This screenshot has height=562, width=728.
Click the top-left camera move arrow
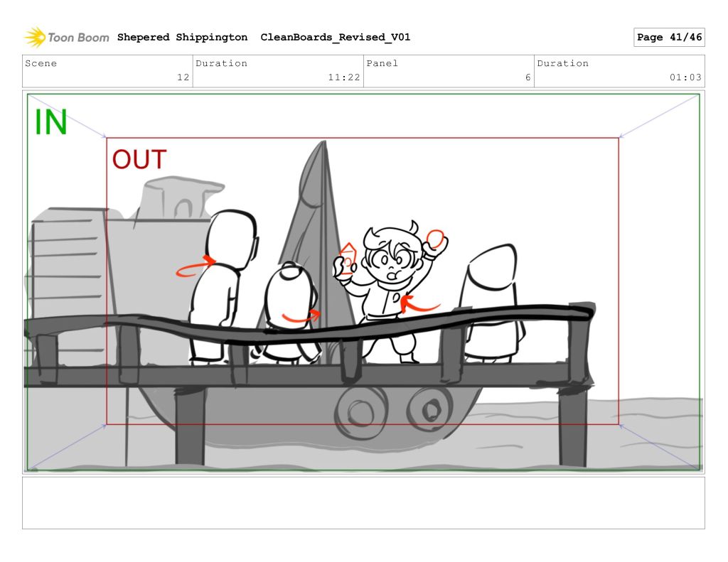pos(68,117)
